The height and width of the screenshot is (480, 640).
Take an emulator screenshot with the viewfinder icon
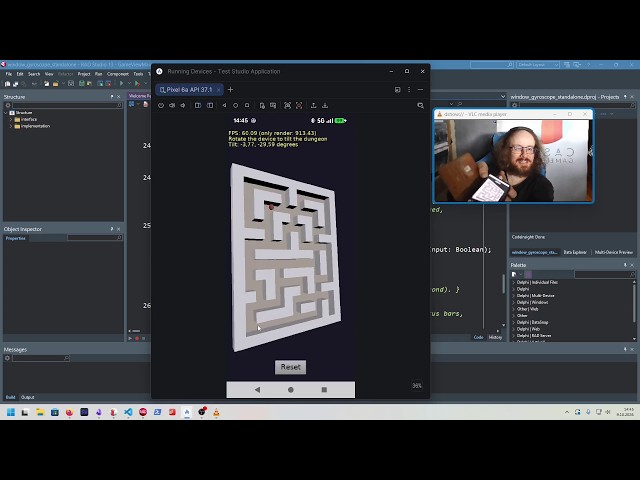point(287,106)
